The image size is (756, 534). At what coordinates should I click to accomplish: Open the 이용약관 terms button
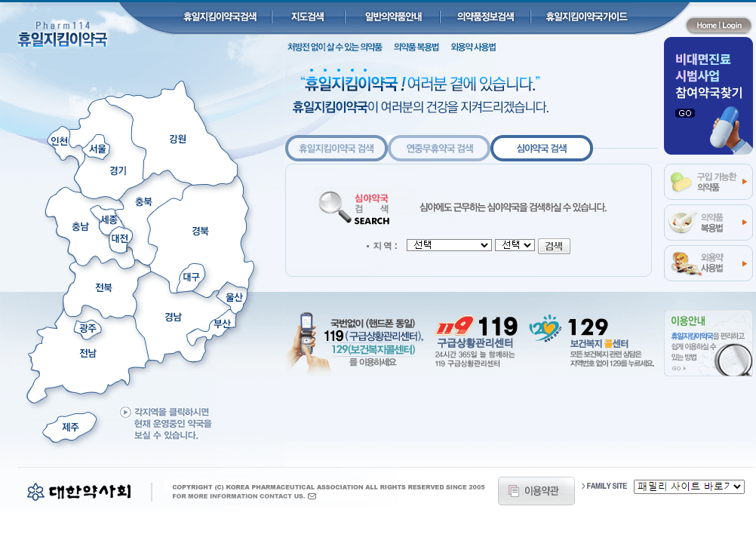pos(536,491)
